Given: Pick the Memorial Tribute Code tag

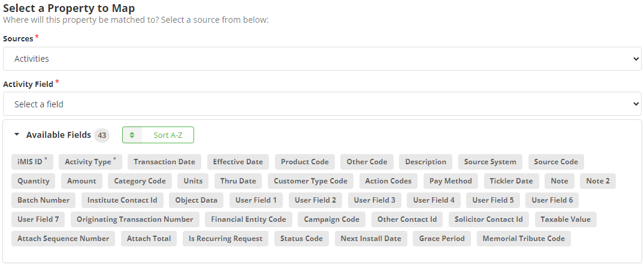Looking at the screenshot, I should 524,239.
